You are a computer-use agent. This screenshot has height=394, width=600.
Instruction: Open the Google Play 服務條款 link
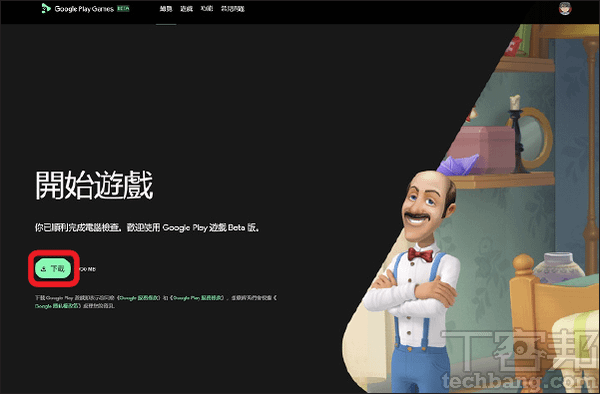tap(198, 298)
